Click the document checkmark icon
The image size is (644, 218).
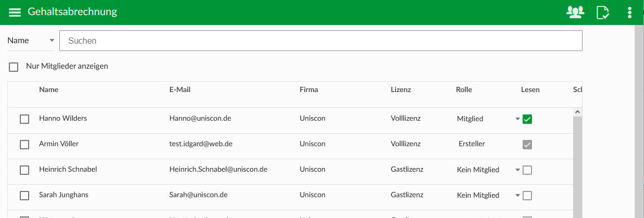[603, 12]
